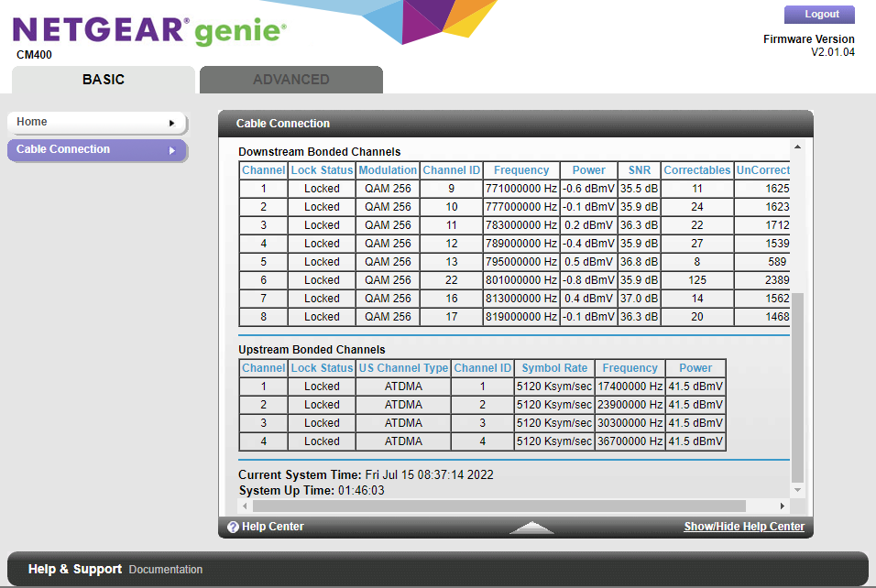Click the vertical scrollbar down arrow
Screen dimensions: 876x588
[x=796, y=491]
